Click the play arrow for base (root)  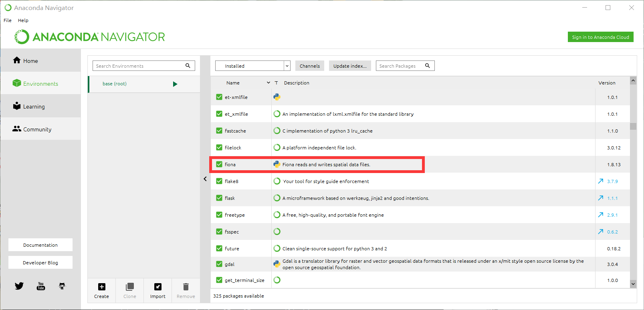click(x=175, y=84)
